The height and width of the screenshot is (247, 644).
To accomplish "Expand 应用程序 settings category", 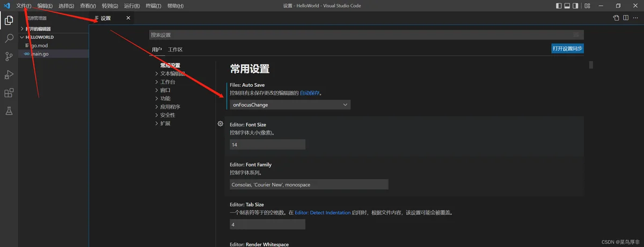I will [x=167, y=107].
